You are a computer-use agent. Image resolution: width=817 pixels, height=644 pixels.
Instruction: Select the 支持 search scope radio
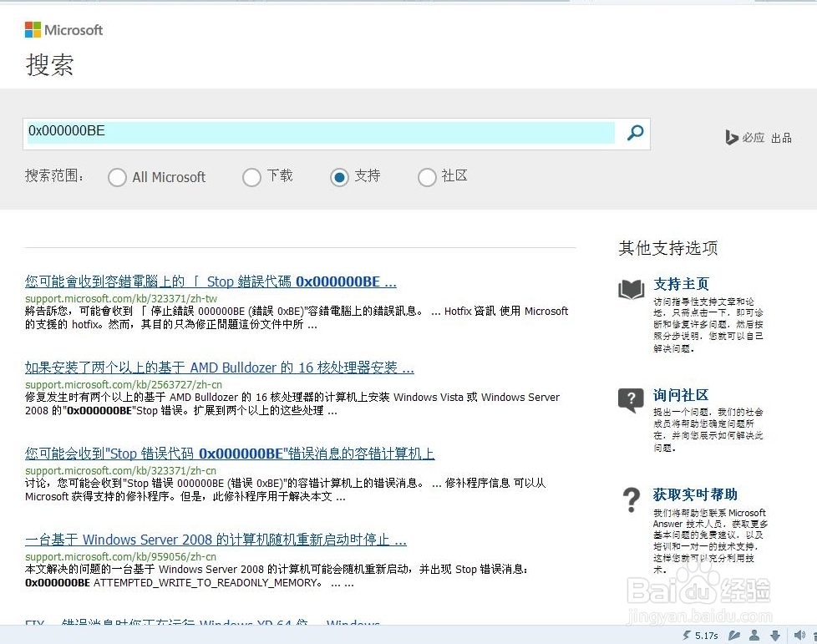[x=339, y=177]
